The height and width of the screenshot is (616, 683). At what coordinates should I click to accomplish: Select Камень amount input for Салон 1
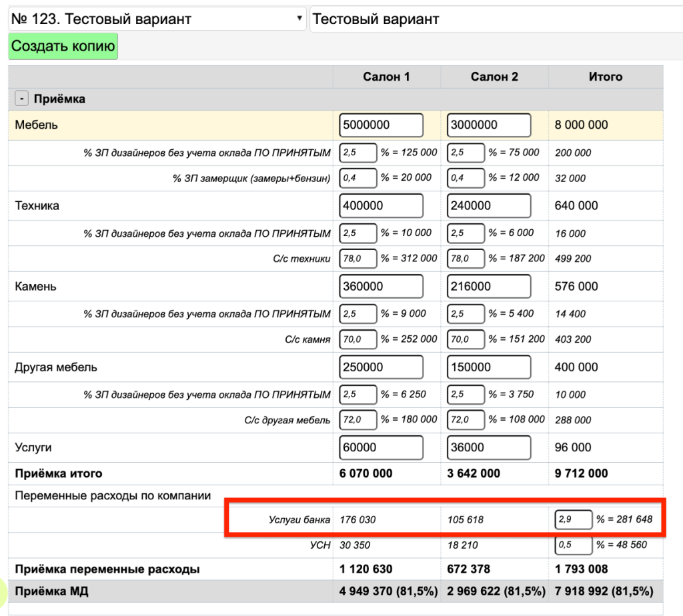[381, 286]
